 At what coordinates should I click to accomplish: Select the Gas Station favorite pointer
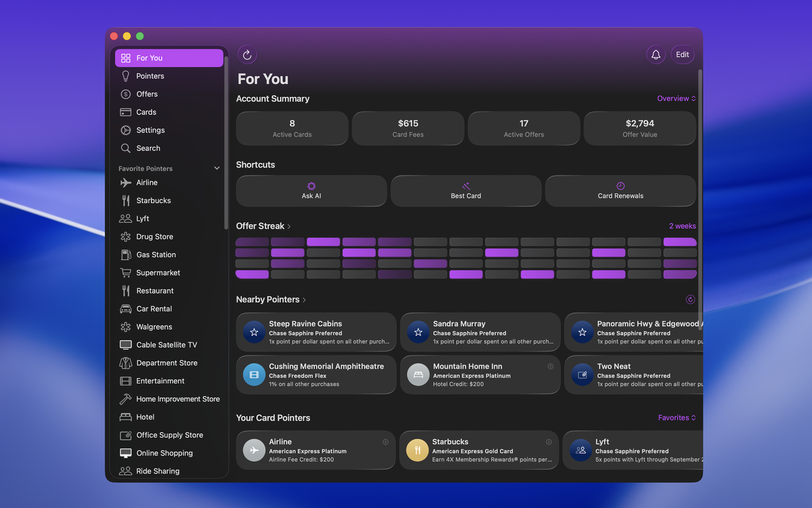point(155,255)
